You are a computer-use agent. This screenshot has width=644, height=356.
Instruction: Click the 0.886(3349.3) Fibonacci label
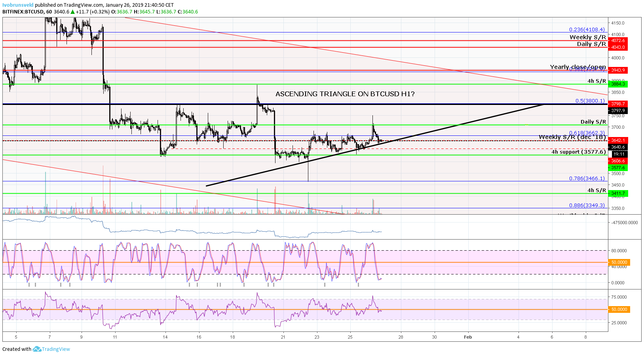click(587, 206)
